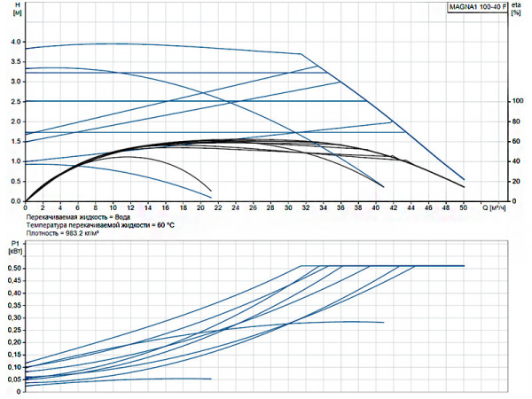
Task: Click the P1 [кВт] power axis label
Action: tap(12, 246)
